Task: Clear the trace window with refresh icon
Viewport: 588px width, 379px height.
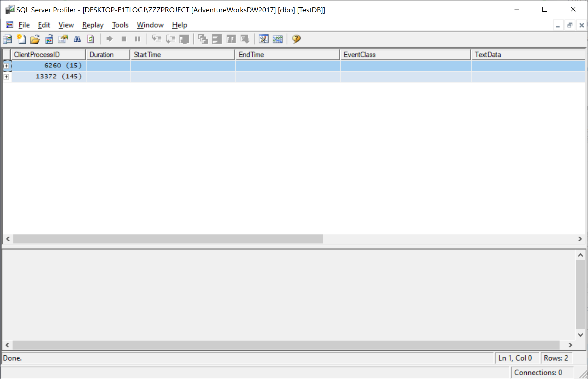Action: [x=91, y=39]
